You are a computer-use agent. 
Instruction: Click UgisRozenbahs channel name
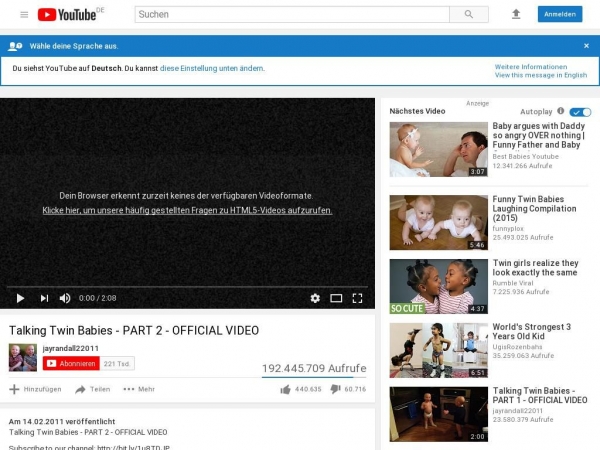[x=517, y=347]
